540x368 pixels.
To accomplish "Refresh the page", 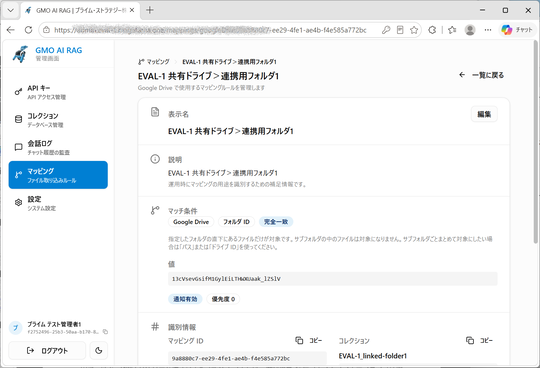I will (x=28, y=30).
